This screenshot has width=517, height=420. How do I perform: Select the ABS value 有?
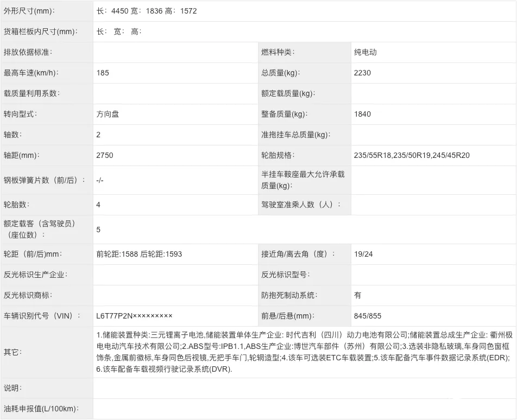tap(358, 296)
